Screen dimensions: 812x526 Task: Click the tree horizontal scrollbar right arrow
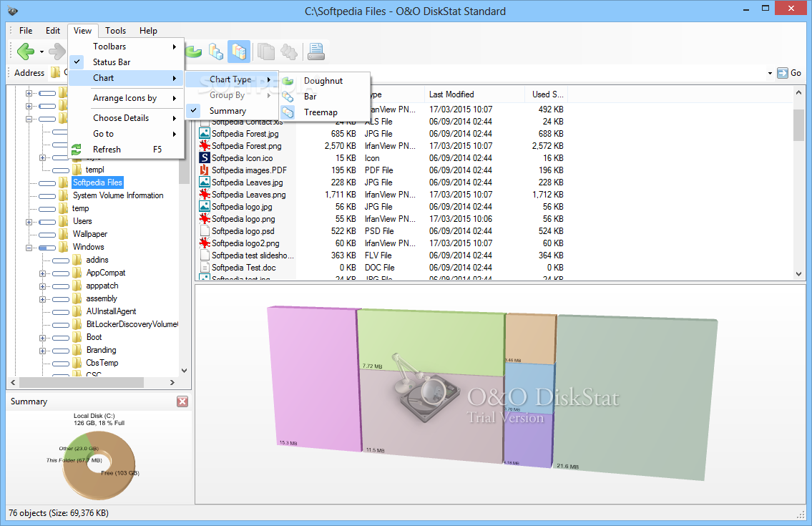point(172,382)
